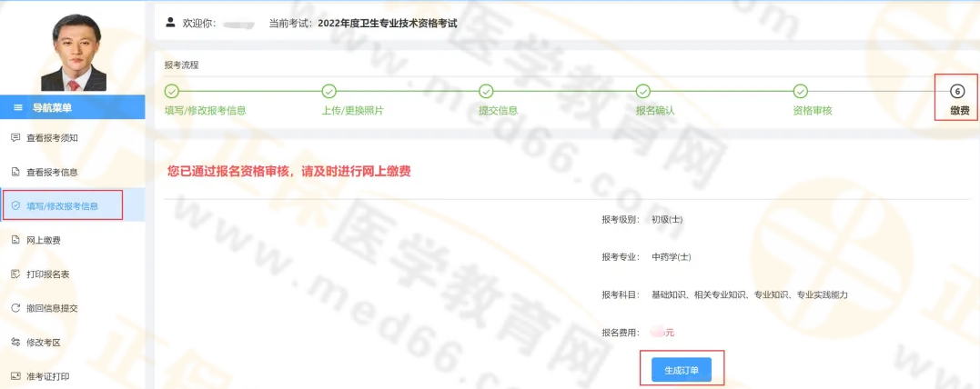Click the 查看报考须知 message icon
This screenshot has height=389, width=980.
(x=15, y=138)
